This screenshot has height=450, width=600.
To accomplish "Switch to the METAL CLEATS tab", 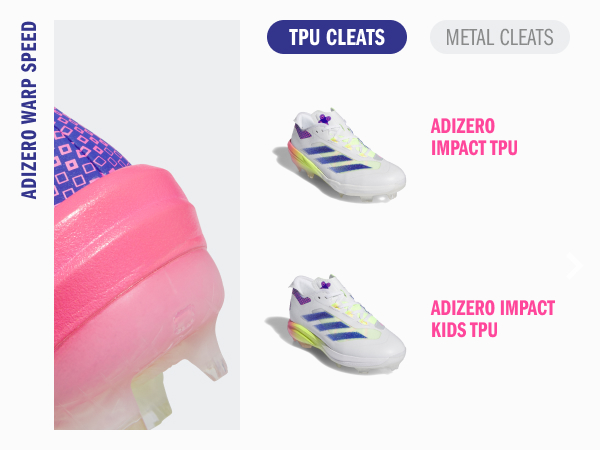I will click(500, 37).
